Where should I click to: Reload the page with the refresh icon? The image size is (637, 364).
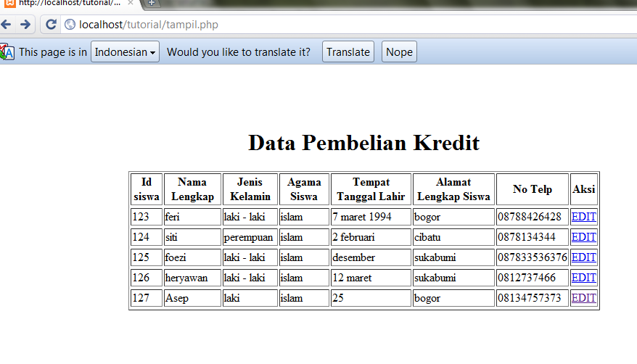pos(51,25)
